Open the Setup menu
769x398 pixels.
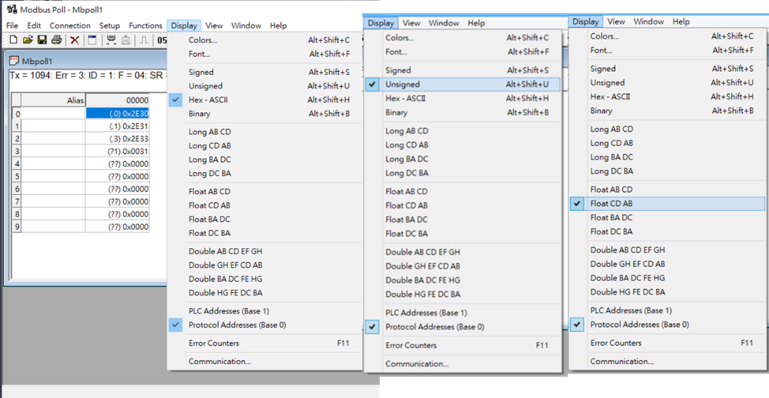point(110,25)
